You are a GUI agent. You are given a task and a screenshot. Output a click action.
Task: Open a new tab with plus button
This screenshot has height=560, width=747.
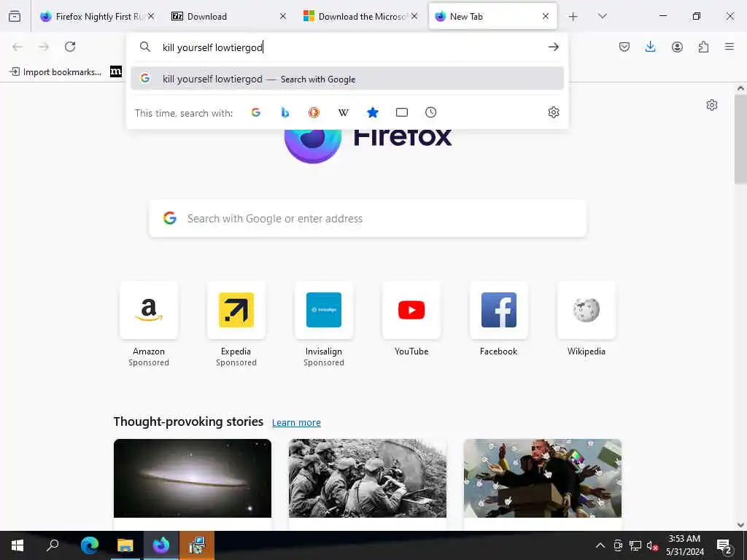click(573, 17)
